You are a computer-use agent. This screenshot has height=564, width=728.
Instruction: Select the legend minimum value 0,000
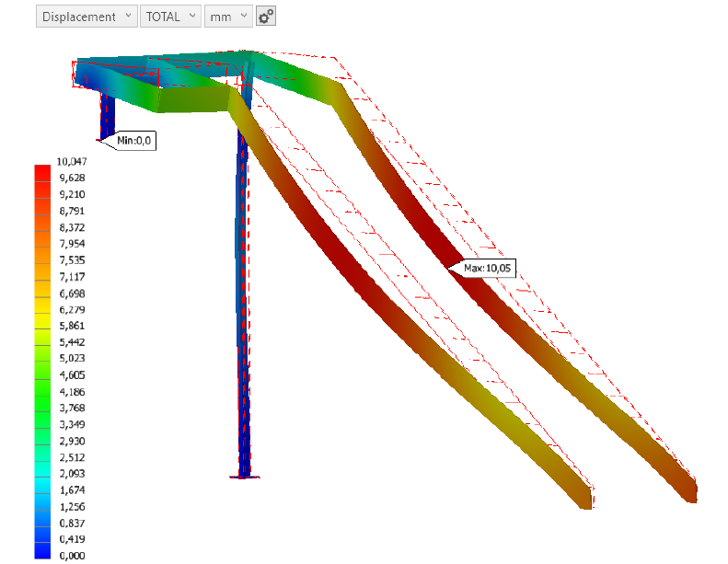coord(72,556)
